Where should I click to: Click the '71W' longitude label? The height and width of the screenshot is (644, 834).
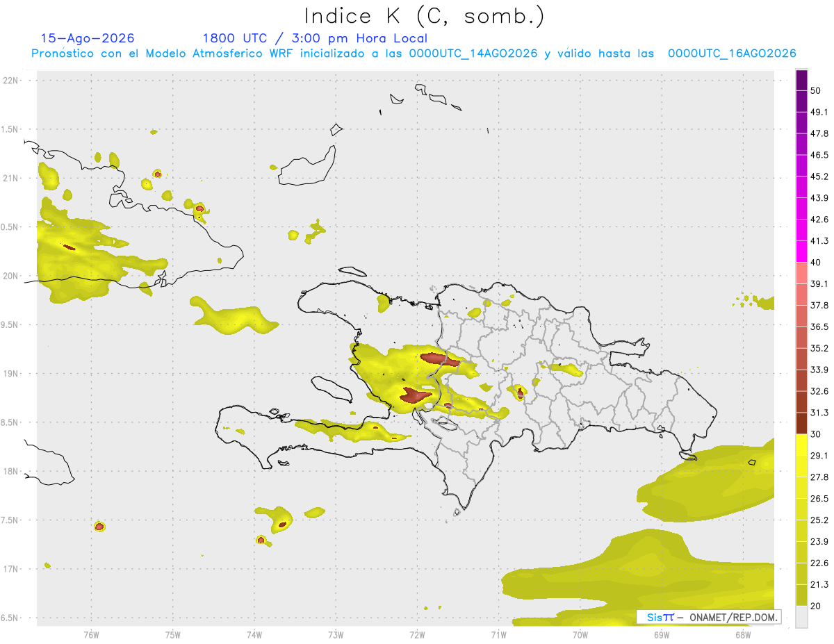tap(498, 634)
